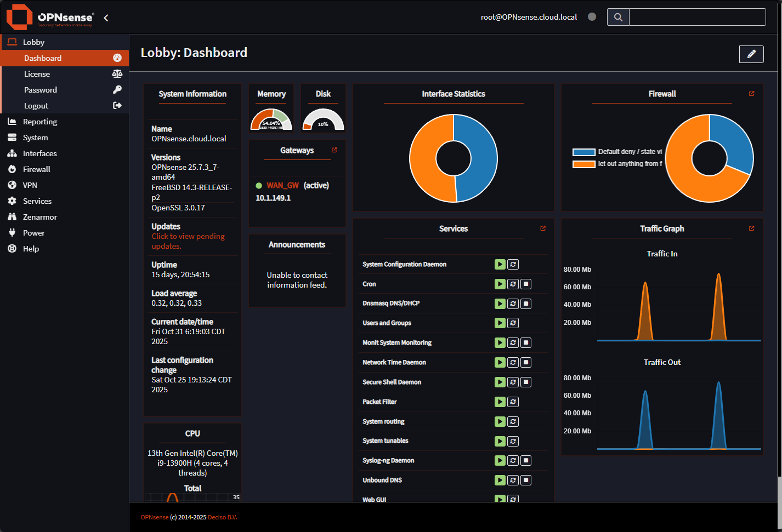Click the Unable to contact information feed message
Image resolution: width=782 pixels, height=532 pixels.
[x=297, y=280]
